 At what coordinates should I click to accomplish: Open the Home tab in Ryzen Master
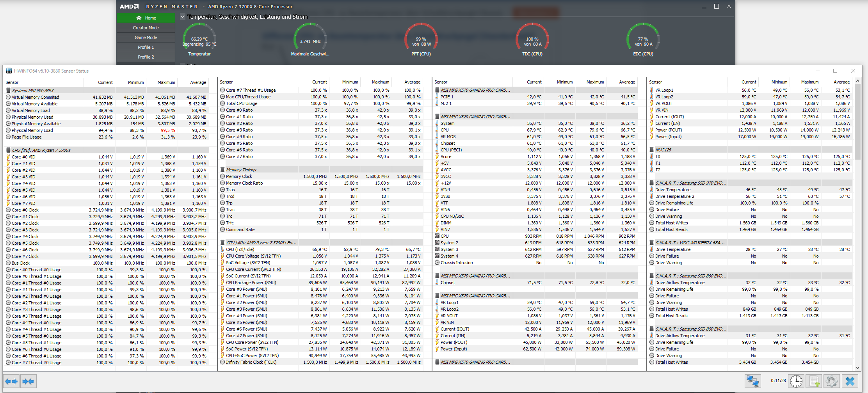coord(146,18)
